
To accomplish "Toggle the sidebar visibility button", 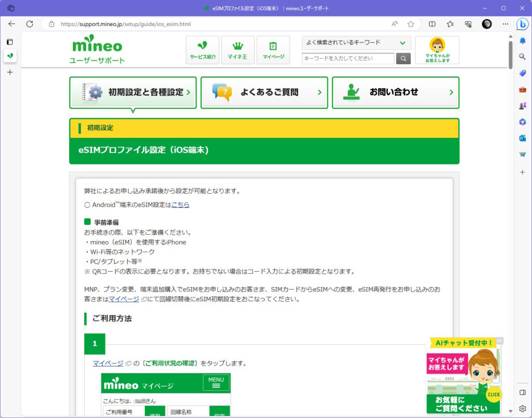I will (x=523, y=392).
